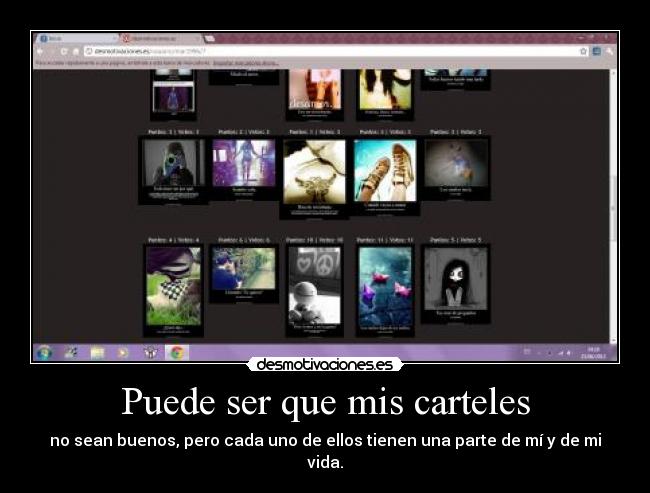
Task: Open a new tab with the tab button
Action: tap(209, 39)
